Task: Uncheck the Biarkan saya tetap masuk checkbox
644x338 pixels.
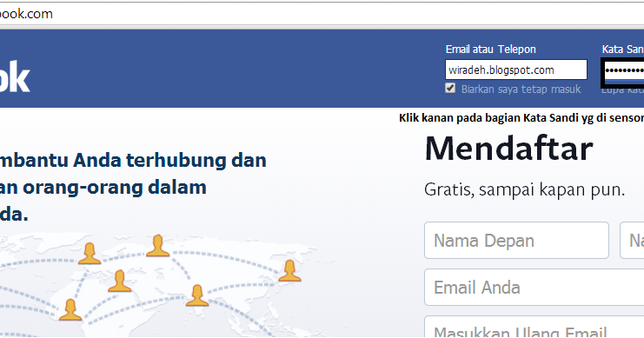Action: (450, 88)
